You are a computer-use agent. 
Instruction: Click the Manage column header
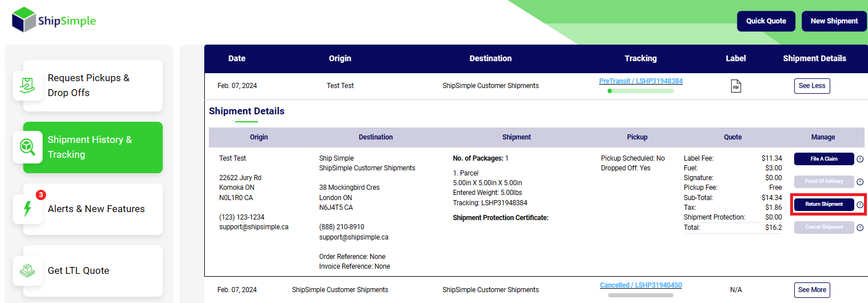point(823,137)
